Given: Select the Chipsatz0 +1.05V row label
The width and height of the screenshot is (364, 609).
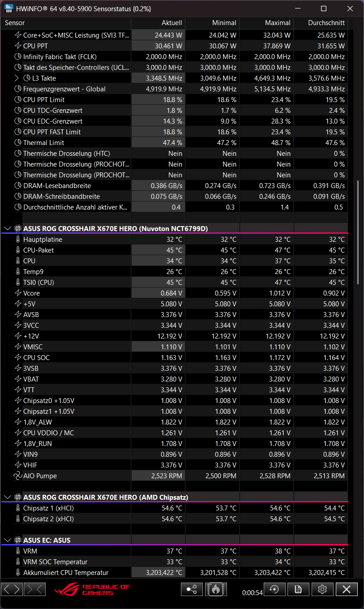Looking at the screenshot, I should click(x=49, y=400).
